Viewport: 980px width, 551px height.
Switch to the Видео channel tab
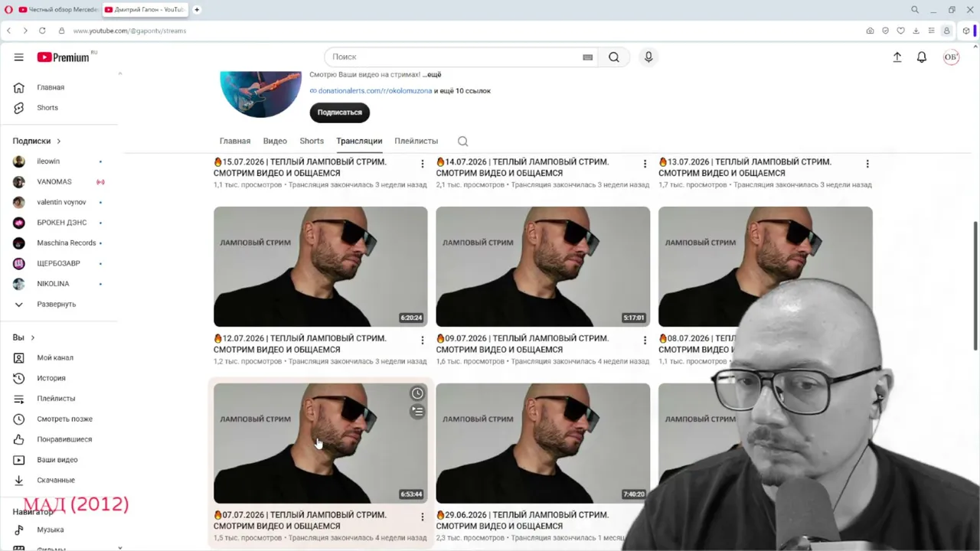click(x=275, y=141)
